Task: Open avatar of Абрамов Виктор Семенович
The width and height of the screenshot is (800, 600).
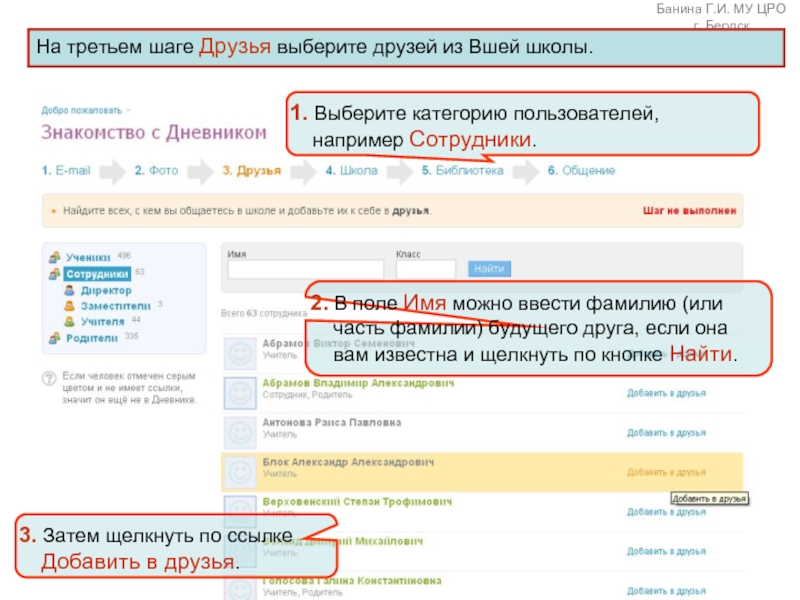Action: 240,353
